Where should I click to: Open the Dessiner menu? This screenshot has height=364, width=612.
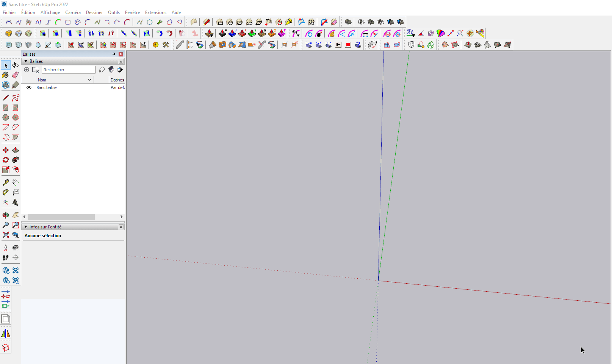[94, 12]
